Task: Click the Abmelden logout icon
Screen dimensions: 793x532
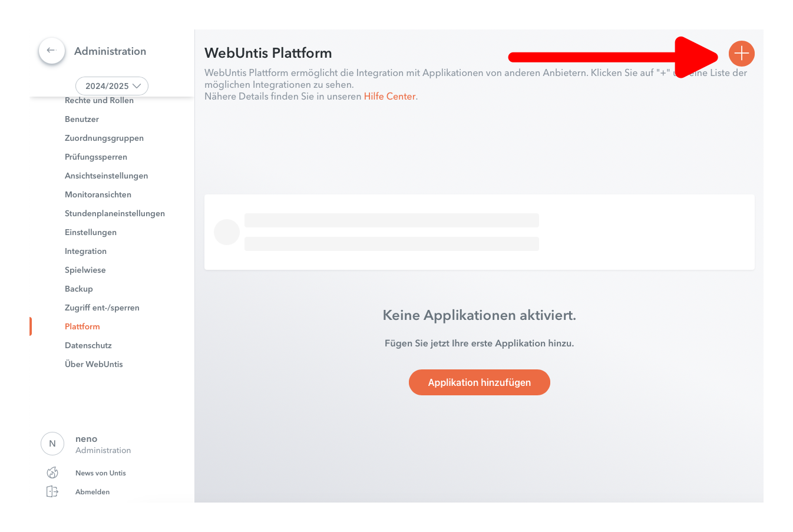Action: tap(52, 491)
